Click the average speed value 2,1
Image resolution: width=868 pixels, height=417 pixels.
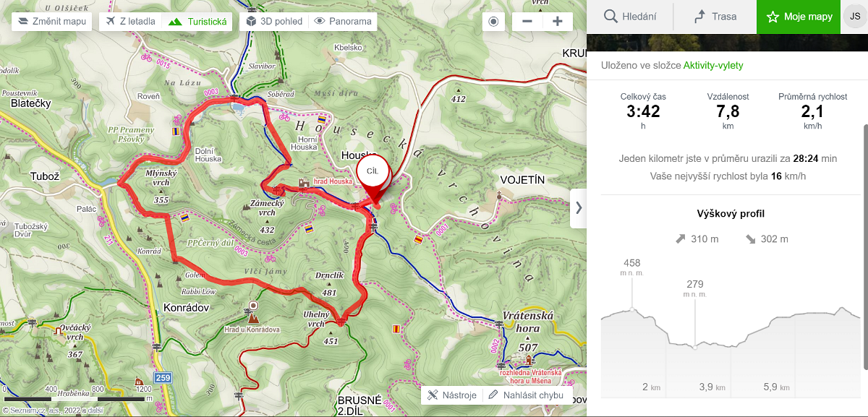pyautogui.click(x=814, y=112)
